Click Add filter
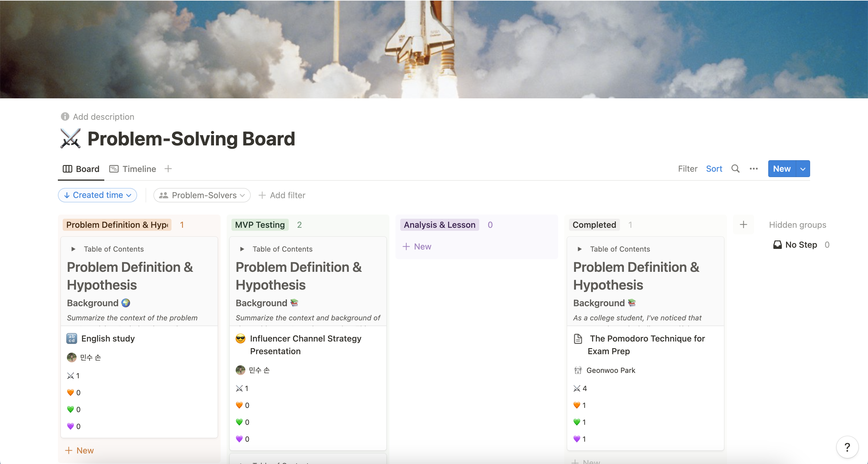This screenshot has height=464, width=868. pos(282,195)
